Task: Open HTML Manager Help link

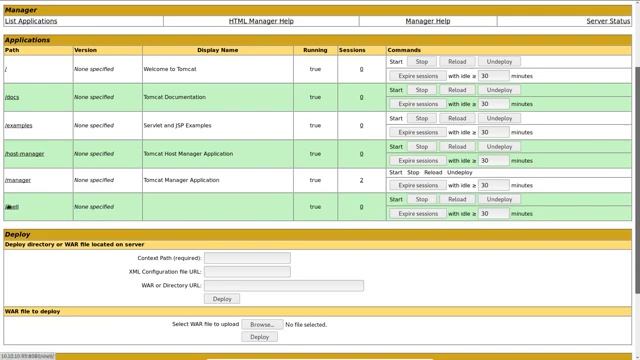Action: [261, 21]
